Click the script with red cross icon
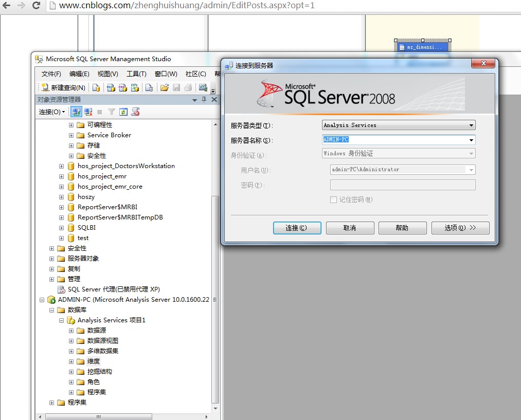This screenshot has height=420, width=521. click(135, 112)
